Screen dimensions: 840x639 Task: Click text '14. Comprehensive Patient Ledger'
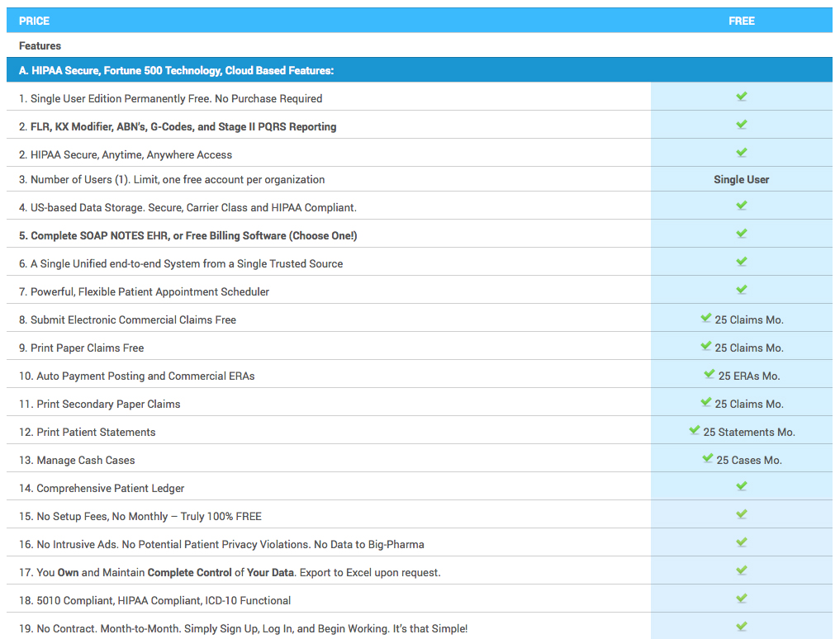click(x=102, y=488)
